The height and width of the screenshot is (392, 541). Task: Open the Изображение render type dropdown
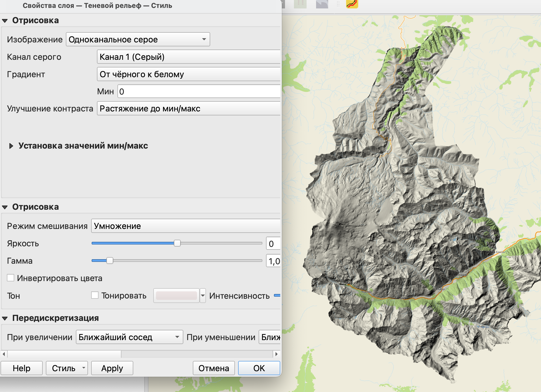click(138, 40)
